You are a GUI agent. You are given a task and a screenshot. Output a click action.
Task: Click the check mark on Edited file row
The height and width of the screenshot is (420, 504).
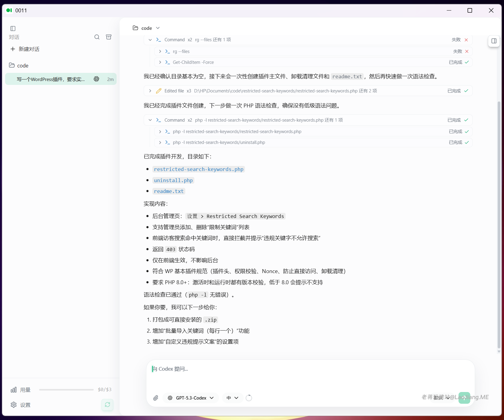pos(466,91)
